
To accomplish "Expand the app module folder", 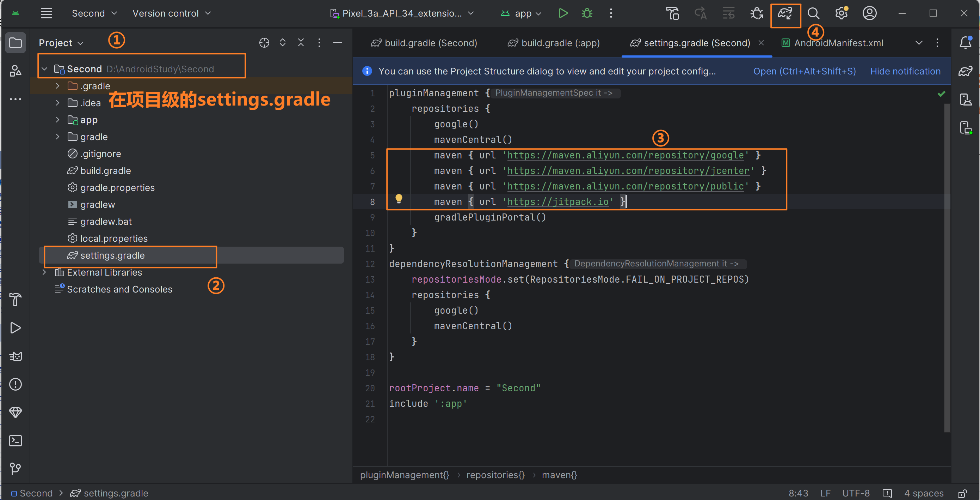I will pos(57,120).
